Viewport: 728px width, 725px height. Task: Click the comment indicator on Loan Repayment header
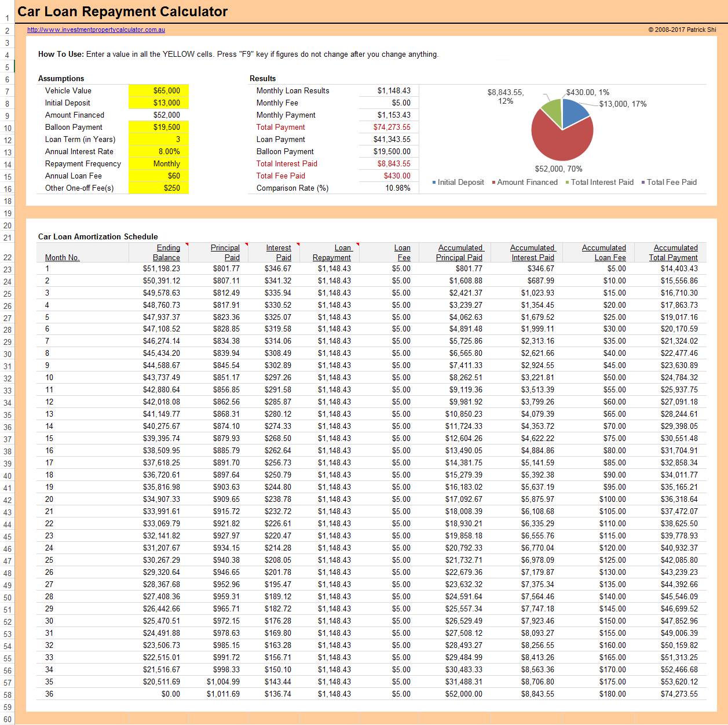point(357,245)
